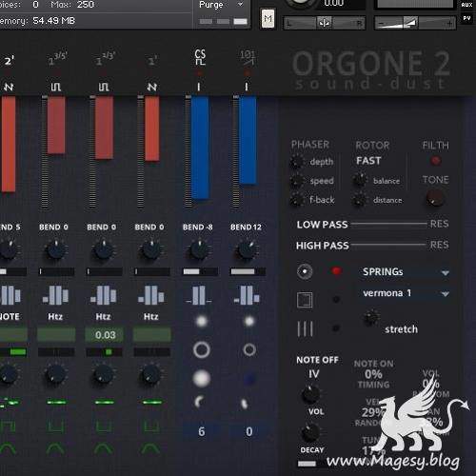Image resolution: width=476 pixels, height=476 pixels.
Task: Click the stretch knob
Action: tap(371, 317)
